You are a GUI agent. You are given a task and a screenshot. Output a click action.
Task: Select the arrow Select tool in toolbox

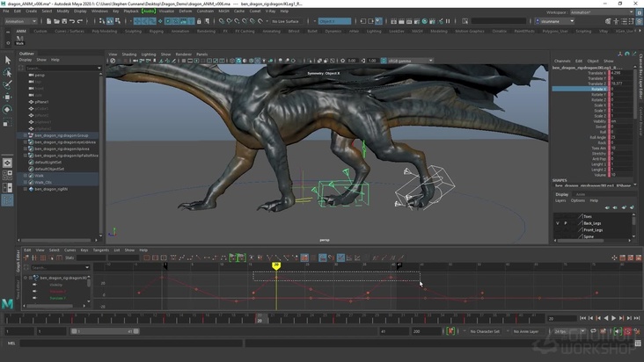point(8,61)
